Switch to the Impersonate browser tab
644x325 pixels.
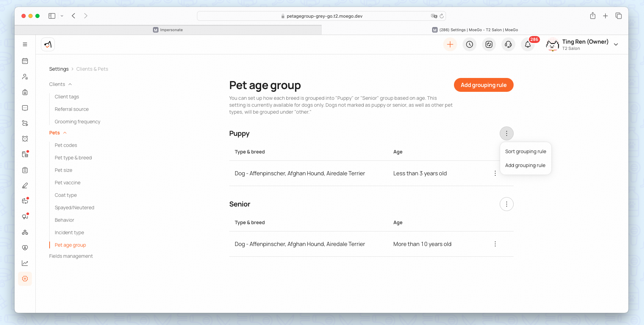[x=168, y=30]
